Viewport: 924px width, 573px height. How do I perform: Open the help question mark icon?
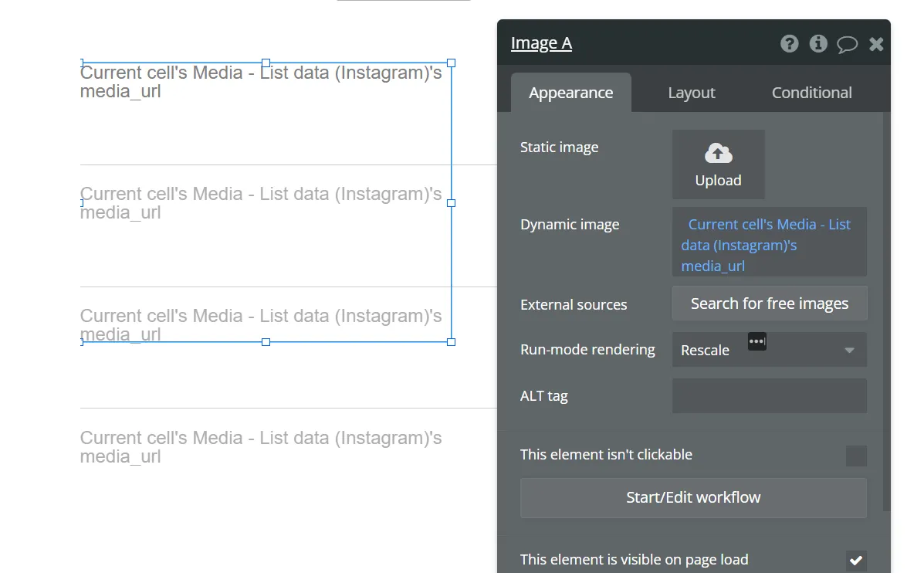789,43
